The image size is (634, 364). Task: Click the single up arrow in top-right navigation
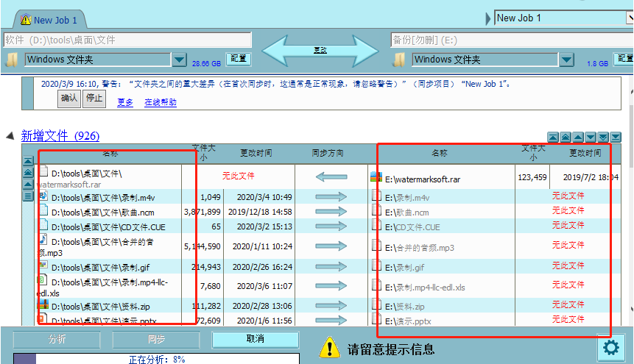[x=578, y=138]
